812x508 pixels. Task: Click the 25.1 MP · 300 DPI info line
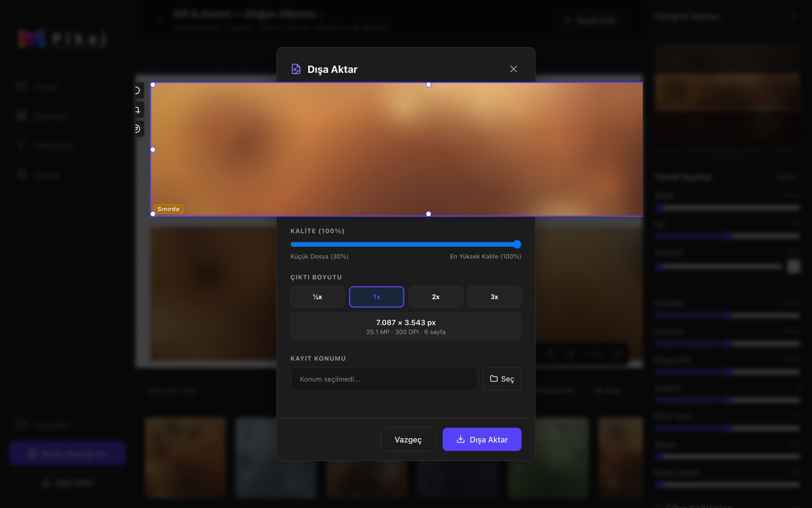click(406, 332)
